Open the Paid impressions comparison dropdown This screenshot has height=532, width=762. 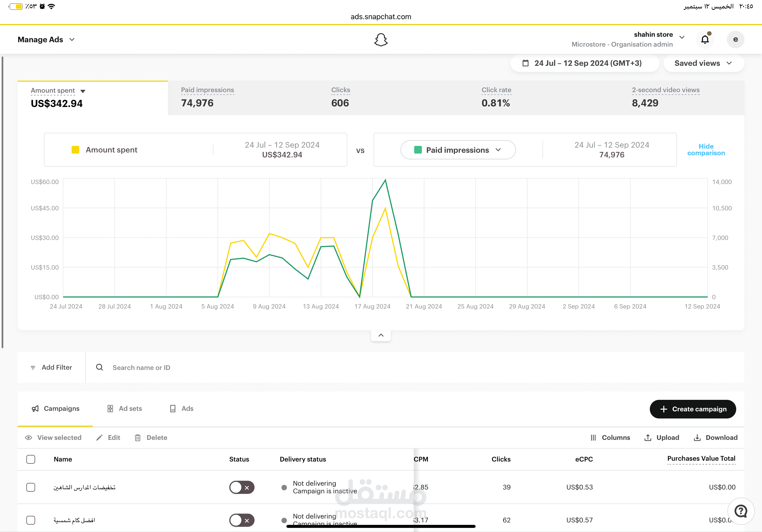tap(458, 150)
